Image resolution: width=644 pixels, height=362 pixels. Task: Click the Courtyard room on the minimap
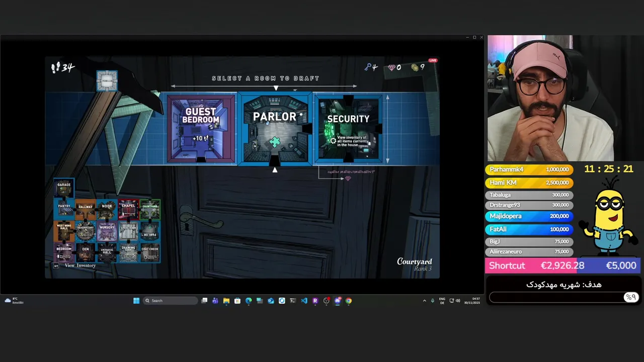pos(150,210)
